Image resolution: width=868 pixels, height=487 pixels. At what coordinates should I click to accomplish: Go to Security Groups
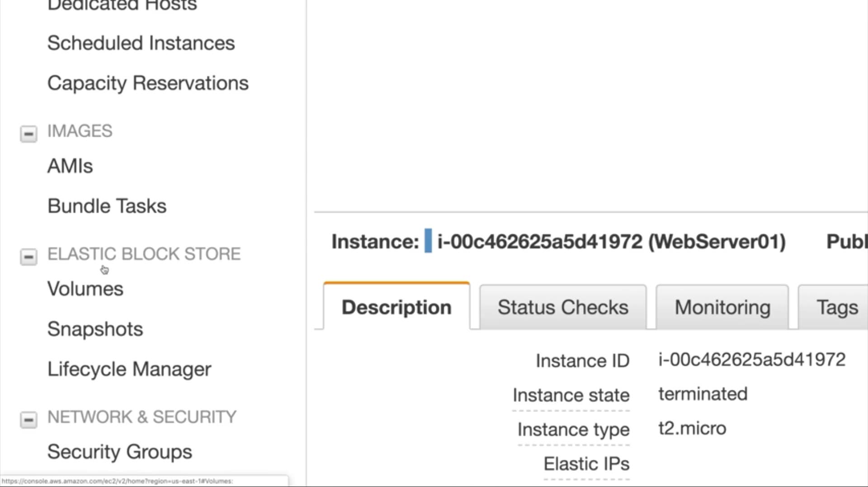120,452
